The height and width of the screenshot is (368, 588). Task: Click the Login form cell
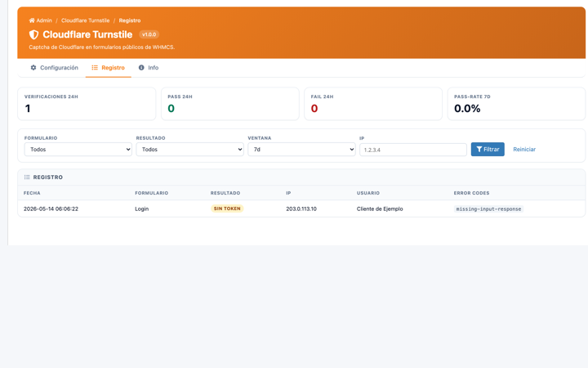point(142,209)
